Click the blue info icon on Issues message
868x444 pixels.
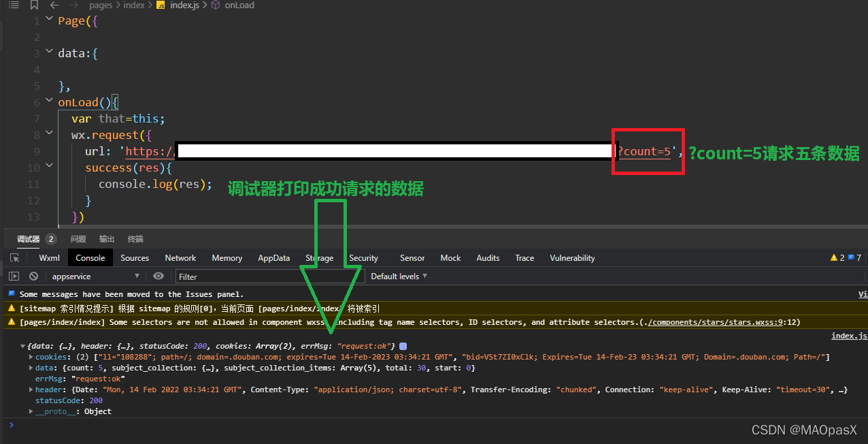click(11, 294)
